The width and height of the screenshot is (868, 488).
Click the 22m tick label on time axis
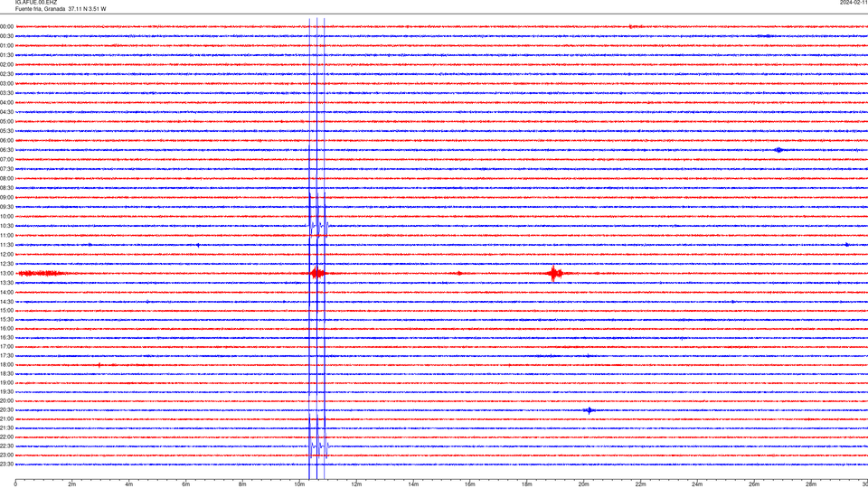point(640,484)
